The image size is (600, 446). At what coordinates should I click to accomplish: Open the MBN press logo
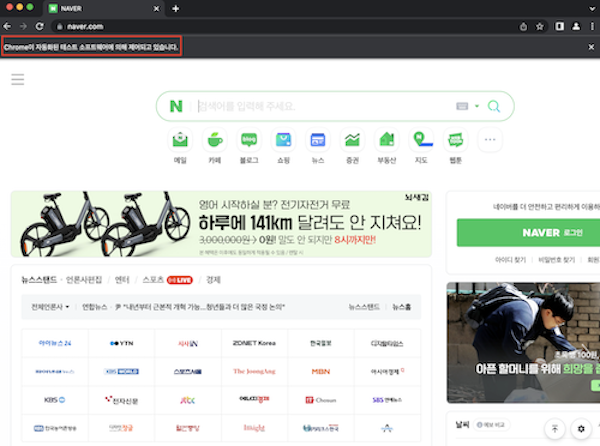click(321, 371)
